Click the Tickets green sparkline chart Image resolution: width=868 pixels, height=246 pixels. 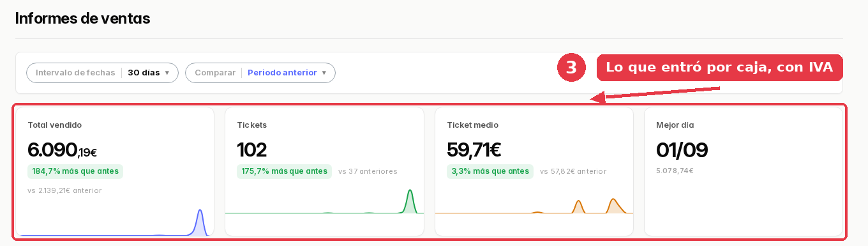(x=324, y=201)
